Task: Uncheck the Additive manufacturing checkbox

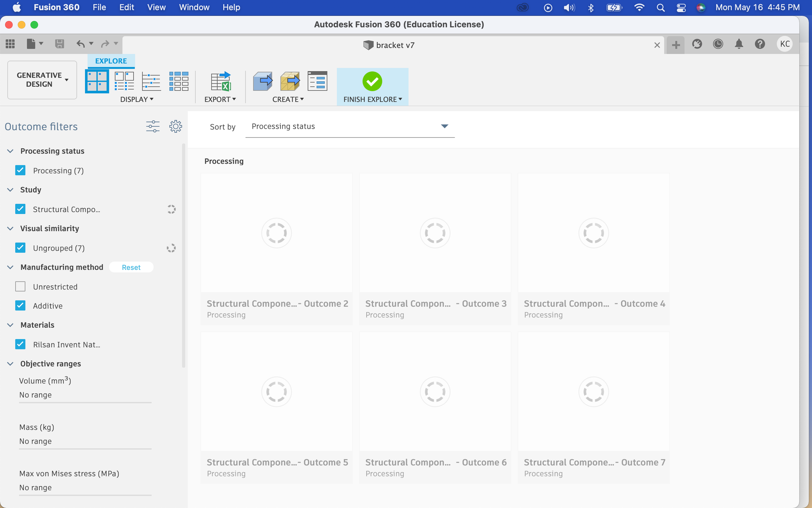Action: pos(20,306)
